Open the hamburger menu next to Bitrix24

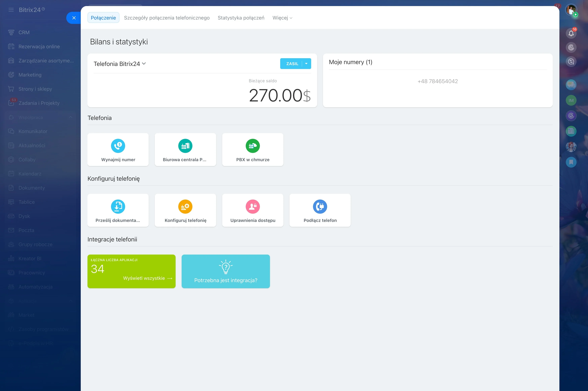(x=11, y=10)
